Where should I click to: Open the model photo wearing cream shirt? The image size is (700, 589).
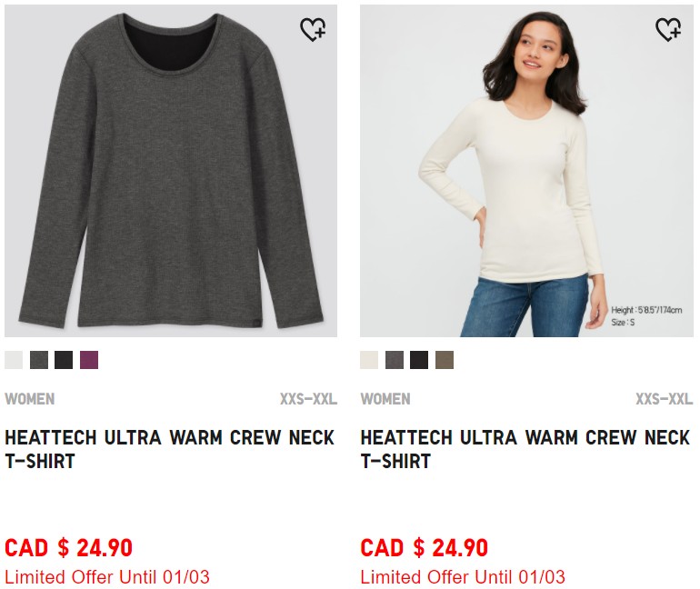pyautogui.click(x=526, y=171)
